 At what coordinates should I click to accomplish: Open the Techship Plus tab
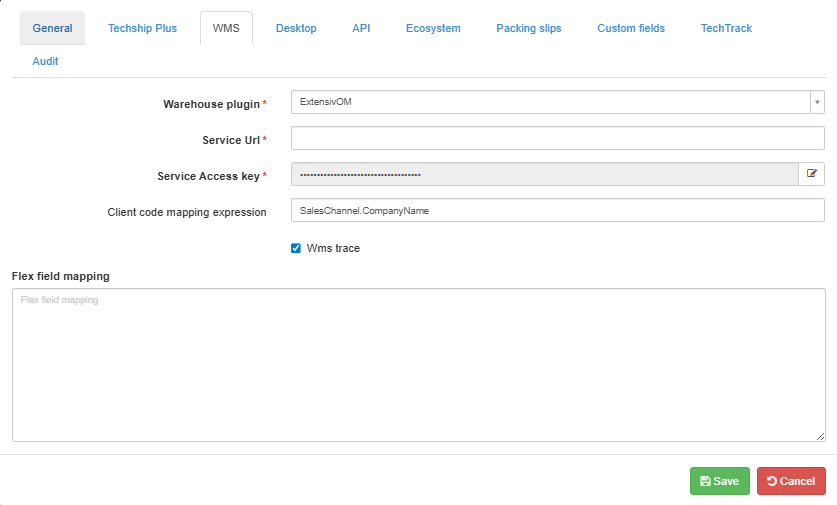pyautogui.click(x=142, y=28)
